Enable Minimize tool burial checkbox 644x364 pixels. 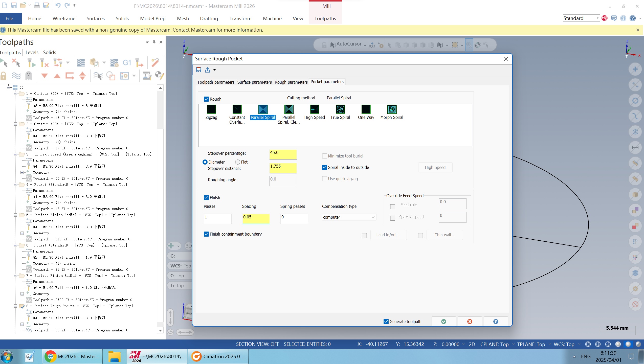click(x=325, y=156)
